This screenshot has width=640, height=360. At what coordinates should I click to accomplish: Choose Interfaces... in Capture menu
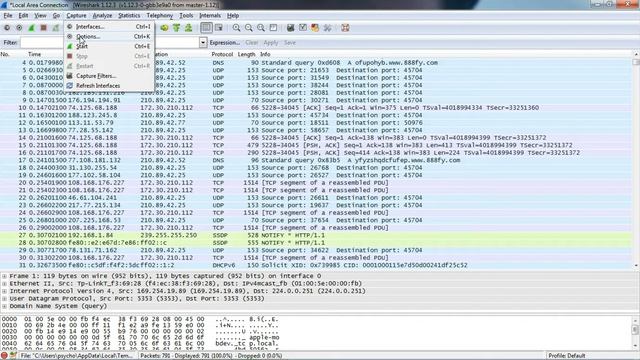[109, 27]
